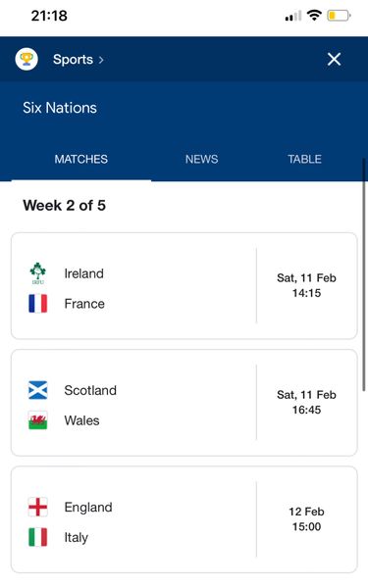Tap the England St George flag

38,507
